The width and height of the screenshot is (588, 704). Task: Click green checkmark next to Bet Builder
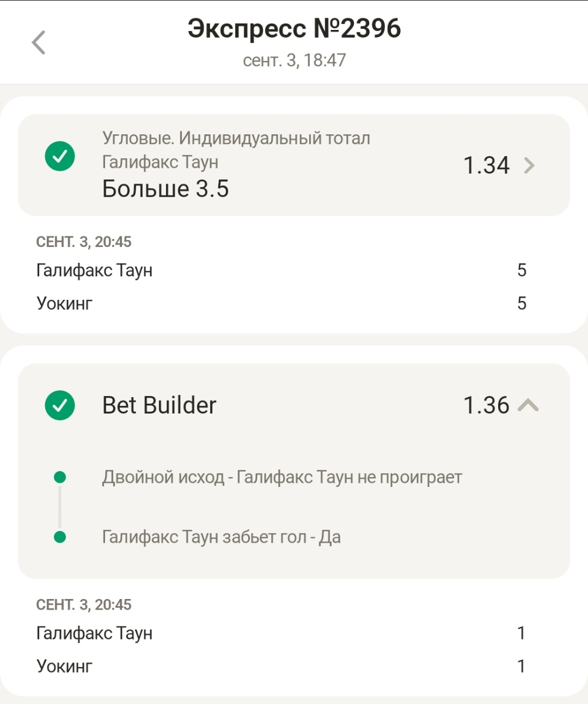tap(60, 405)
